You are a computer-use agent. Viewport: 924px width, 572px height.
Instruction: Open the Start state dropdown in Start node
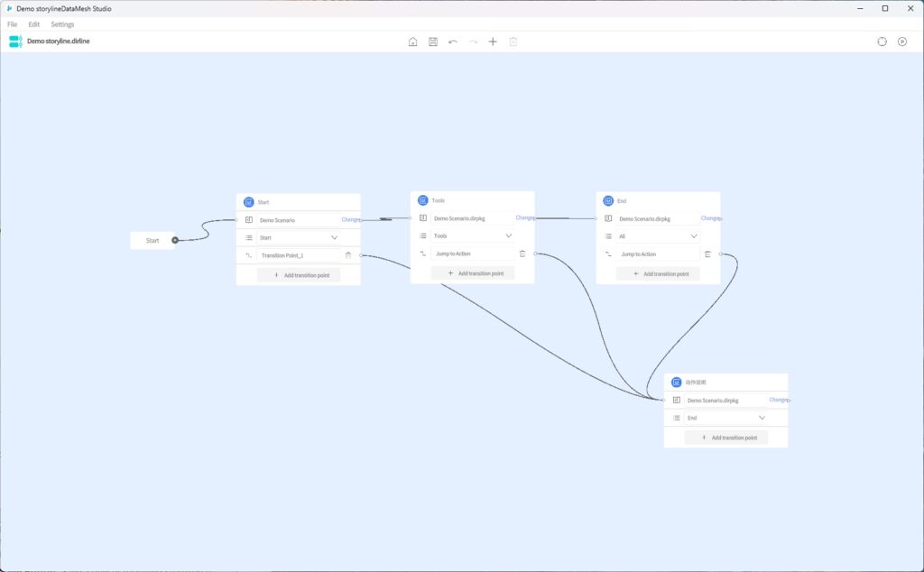coord(334,237)
